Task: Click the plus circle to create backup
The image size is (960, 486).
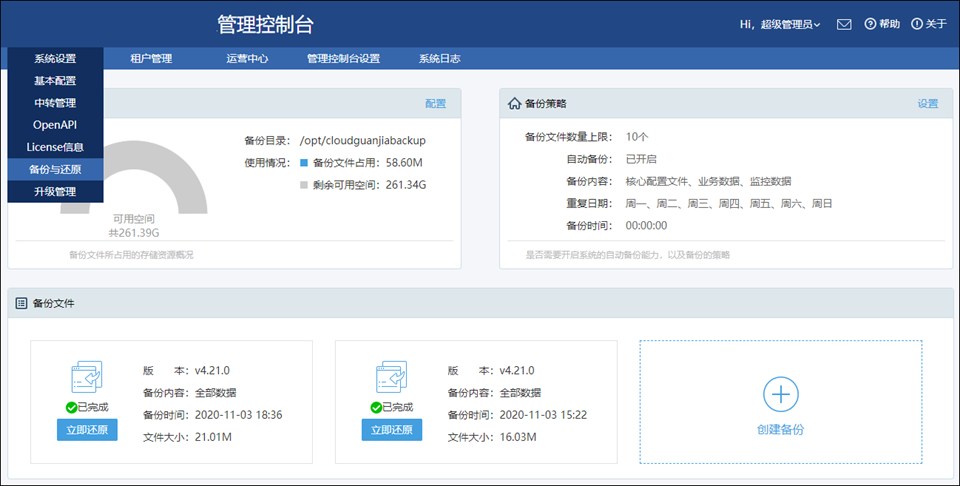Action: point(781,394)
